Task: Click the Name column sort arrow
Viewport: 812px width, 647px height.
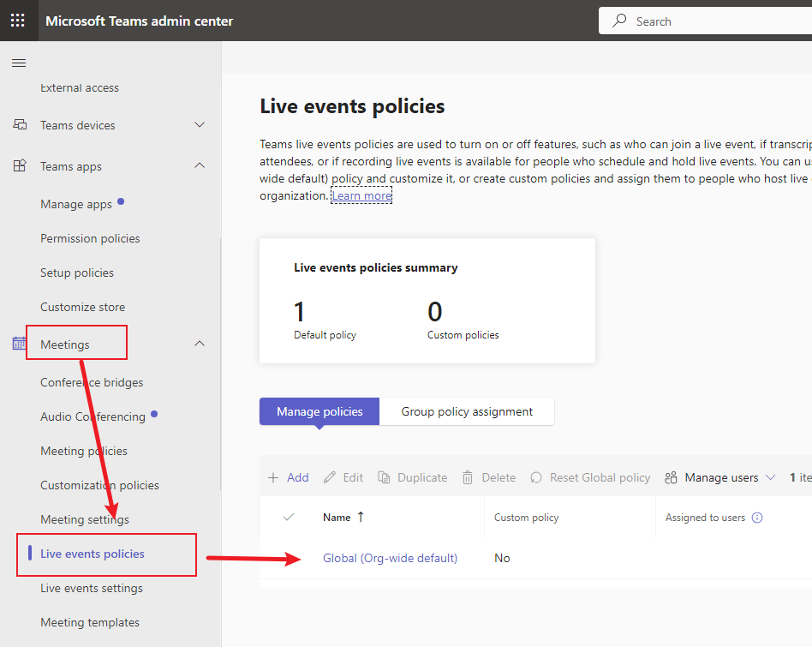Action: [x=361, y=517]
